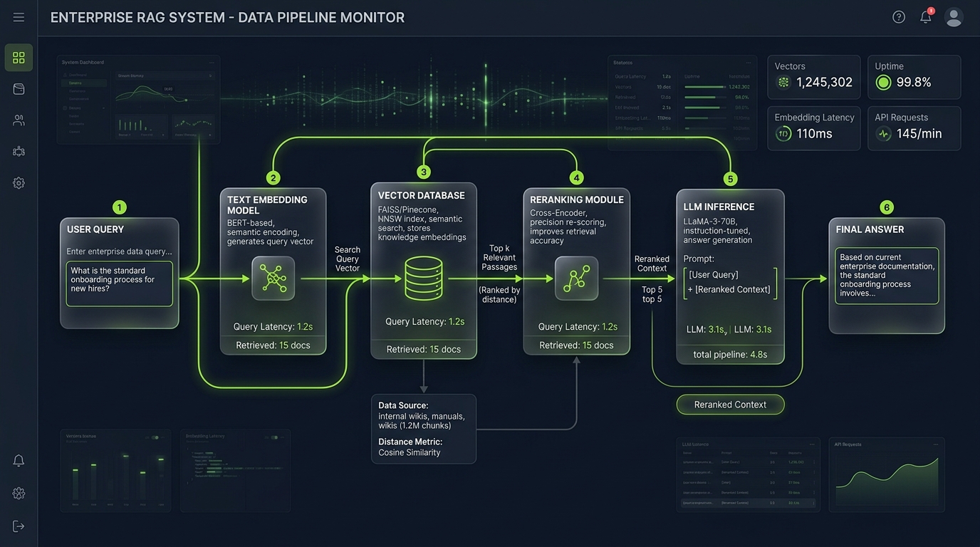Click the '110ms' embedding latency value
This screenshot has width=980, height=547.
tap(814, 133)
